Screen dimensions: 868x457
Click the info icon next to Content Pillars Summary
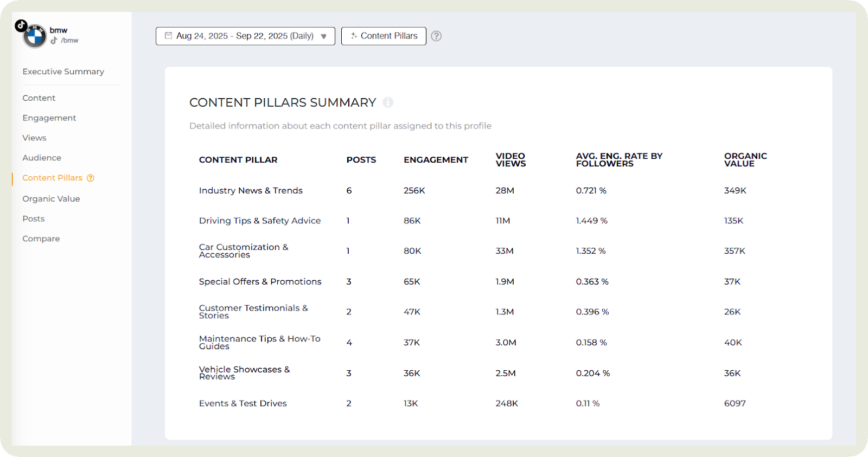tap(388, 102)
